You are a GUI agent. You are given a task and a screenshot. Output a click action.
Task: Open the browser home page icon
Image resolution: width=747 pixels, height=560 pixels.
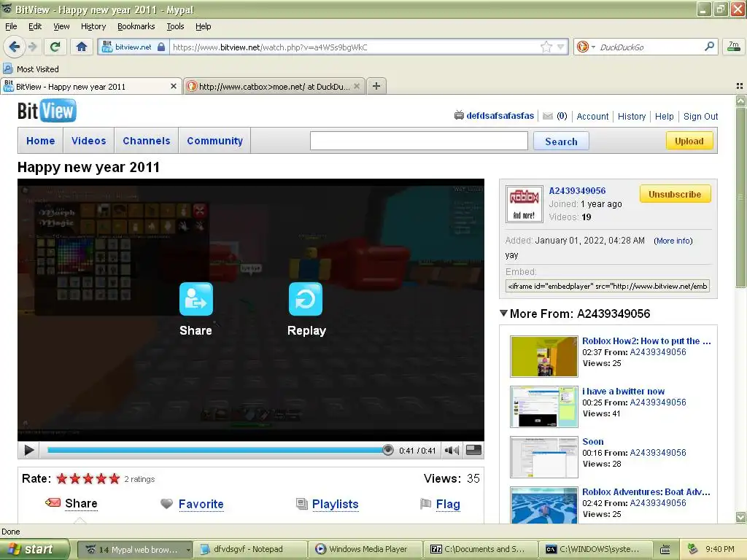click(x=82, y=47)
